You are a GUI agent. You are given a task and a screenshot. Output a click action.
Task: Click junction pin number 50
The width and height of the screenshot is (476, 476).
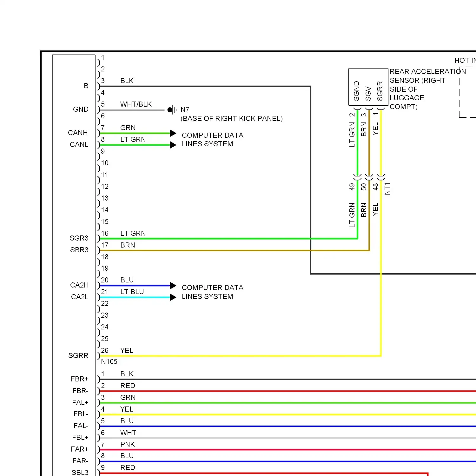(364, 187)
